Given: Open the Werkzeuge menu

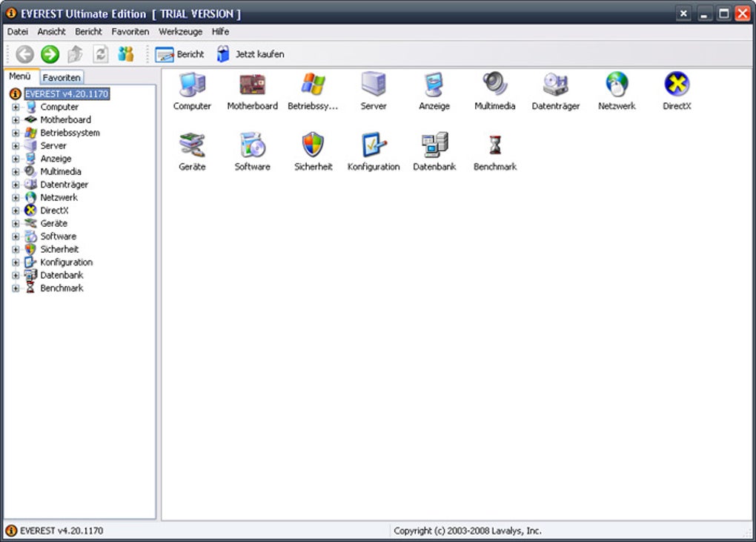Looking at the screenshot, I should (180, 32).
